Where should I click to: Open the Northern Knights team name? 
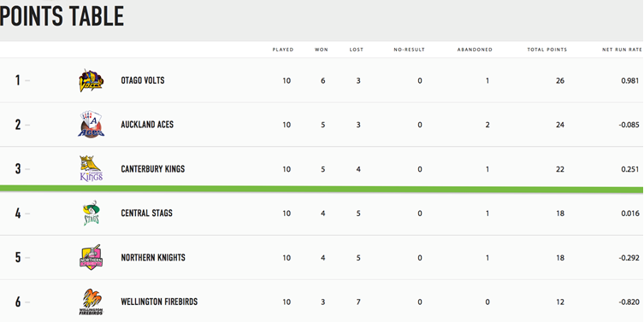[153, 258]
